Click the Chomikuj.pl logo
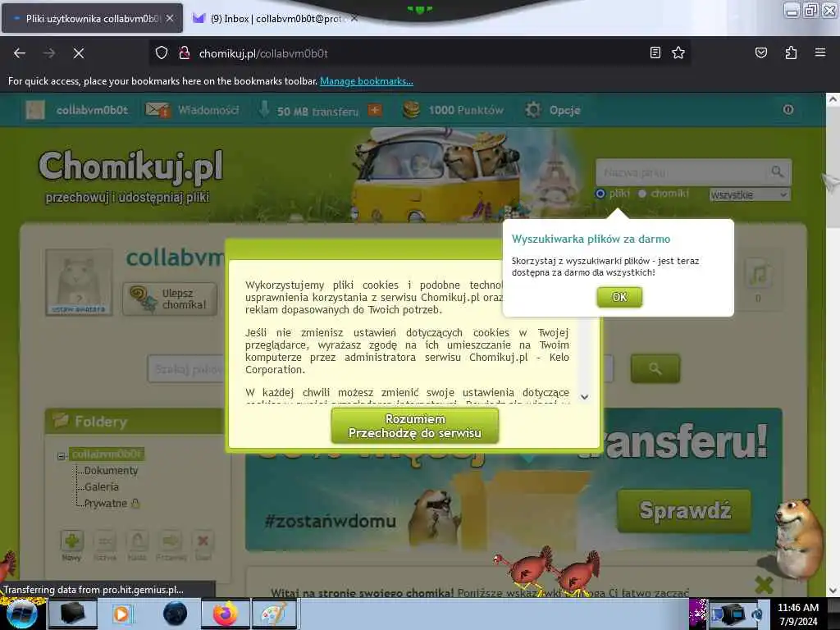Viewport: 840px width, 630px height. click(130, 166)
